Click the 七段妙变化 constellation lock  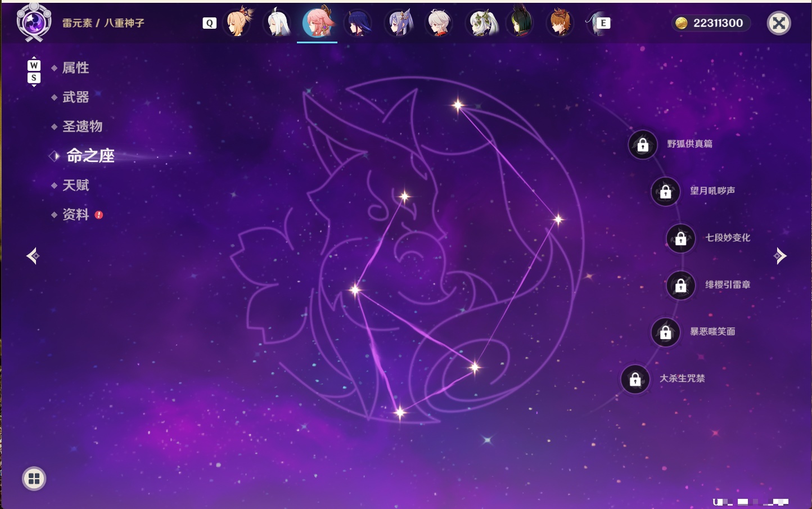pyautogui.click(x=681, y=238)
